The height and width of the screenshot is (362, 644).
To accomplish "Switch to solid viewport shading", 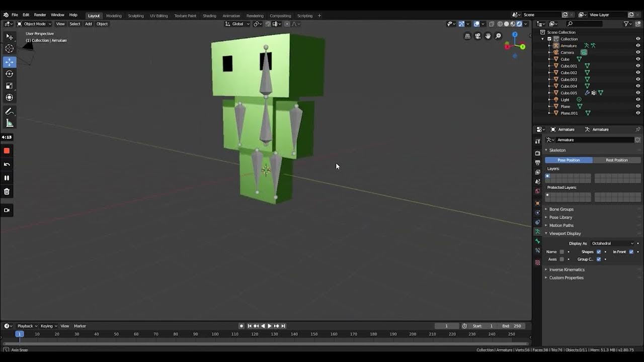I will [x=506, y=24].
